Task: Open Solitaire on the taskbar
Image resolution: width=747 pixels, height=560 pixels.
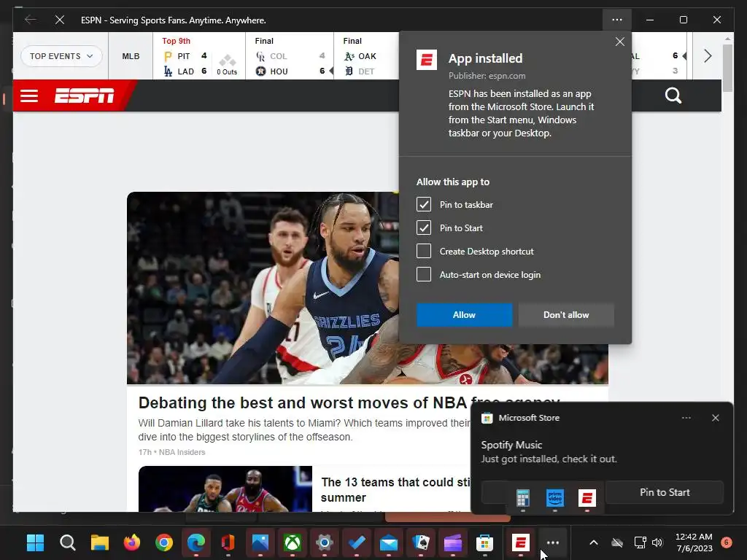Action: (421, 542)
